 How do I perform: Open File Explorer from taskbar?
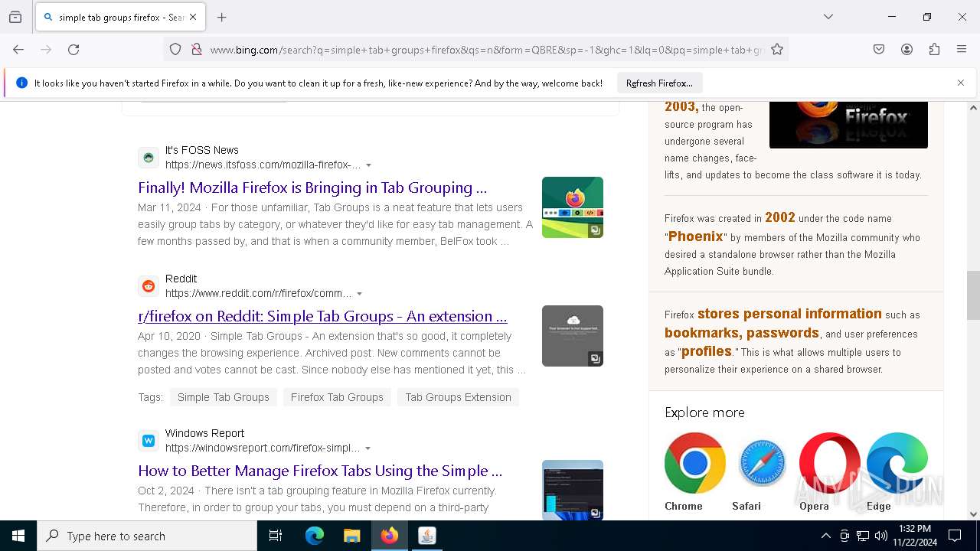[351, 536]
